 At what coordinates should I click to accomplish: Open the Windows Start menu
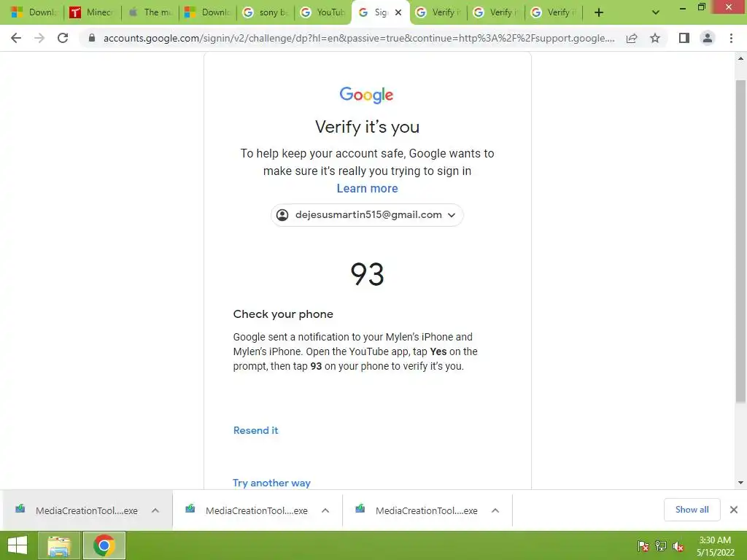click(18, 545)
